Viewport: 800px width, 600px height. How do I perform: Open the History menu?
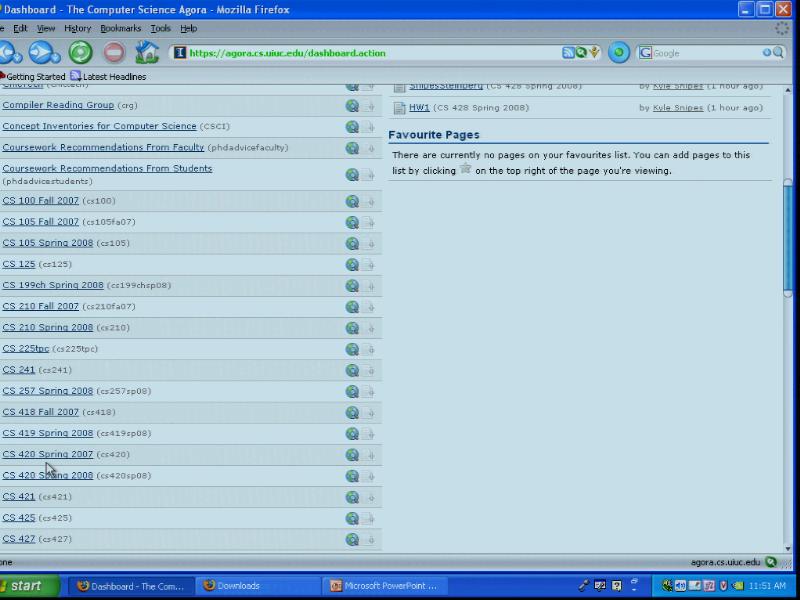(77, 29)
